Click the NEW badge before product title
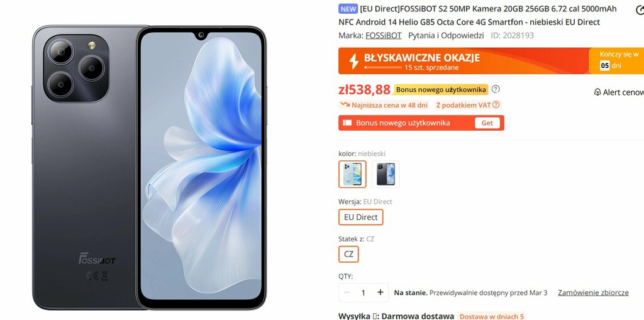Image resolution: width=644 pixels, height=320 pixels. 348,9
